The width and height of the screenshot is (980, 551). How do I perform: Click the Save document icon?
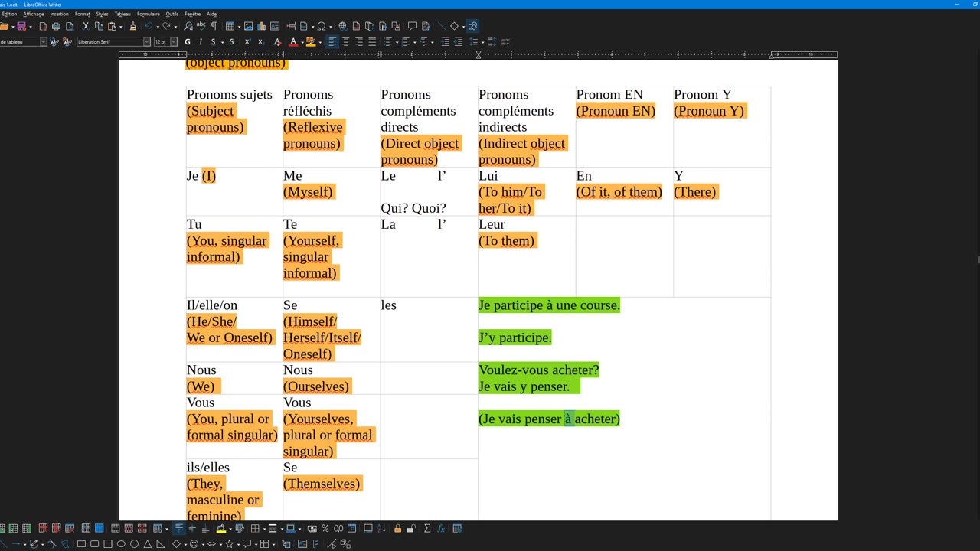click(x=21, y=27)
